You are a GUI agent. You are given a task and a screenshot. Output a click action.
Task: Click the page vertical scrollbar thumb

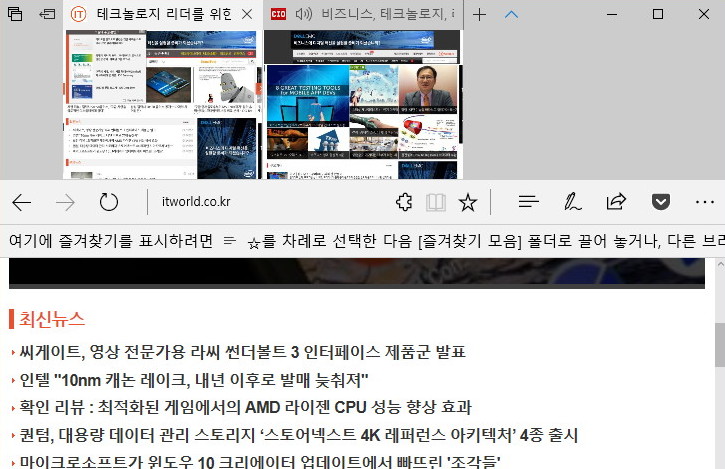pos(720,345)
